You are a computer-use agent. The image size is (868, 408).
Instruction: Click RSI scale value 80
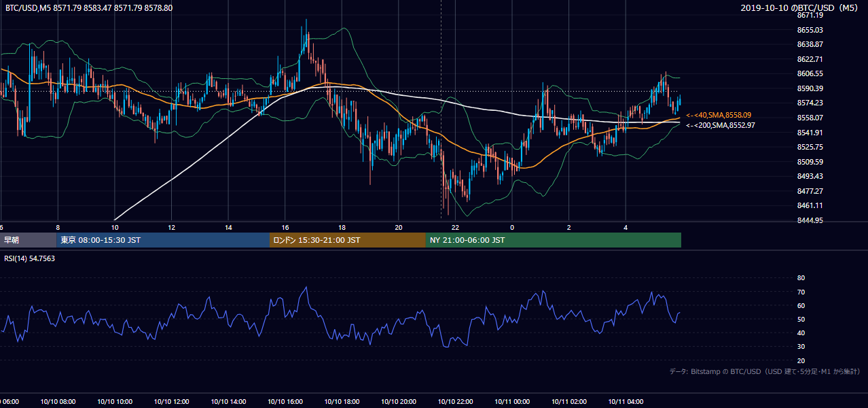pyautogui.click(x=801, y=278)
